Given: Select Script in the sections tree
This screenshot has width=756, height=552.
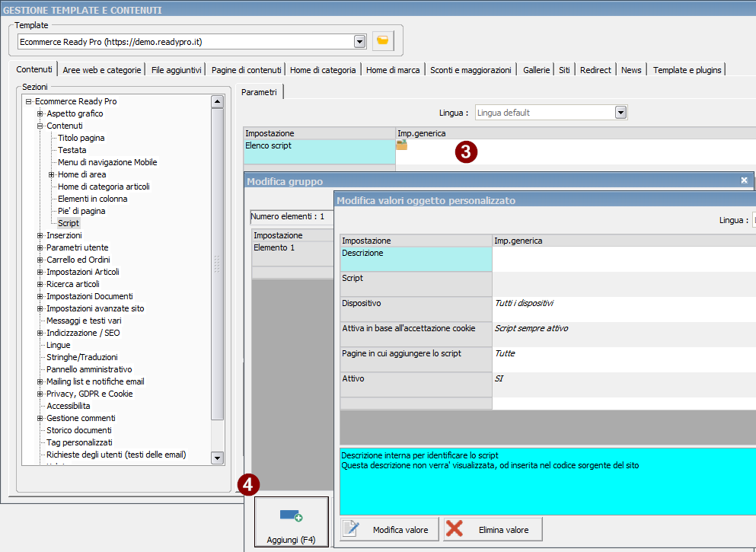Looking at the screenshot, I should 69,223.
